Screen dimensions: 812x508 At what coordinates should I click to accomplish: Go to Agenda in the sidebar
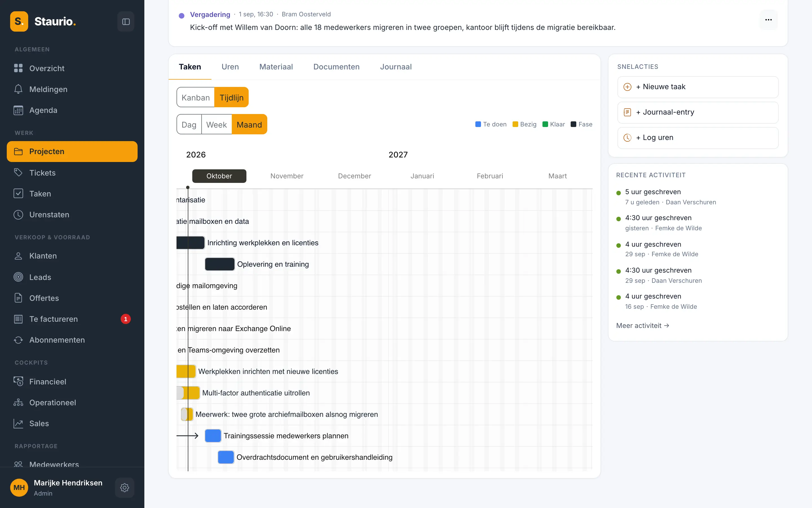pos(72,110)
